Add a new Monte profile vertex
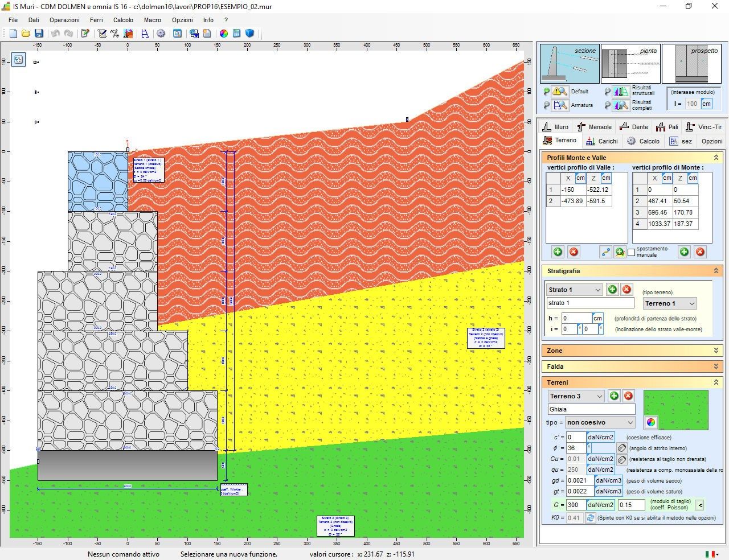 [x=684, y=252]
